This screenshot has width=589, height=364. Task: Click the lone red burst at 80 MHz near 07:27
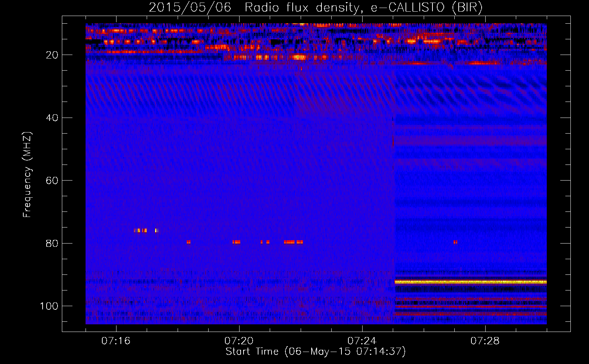tap(455, 242)
